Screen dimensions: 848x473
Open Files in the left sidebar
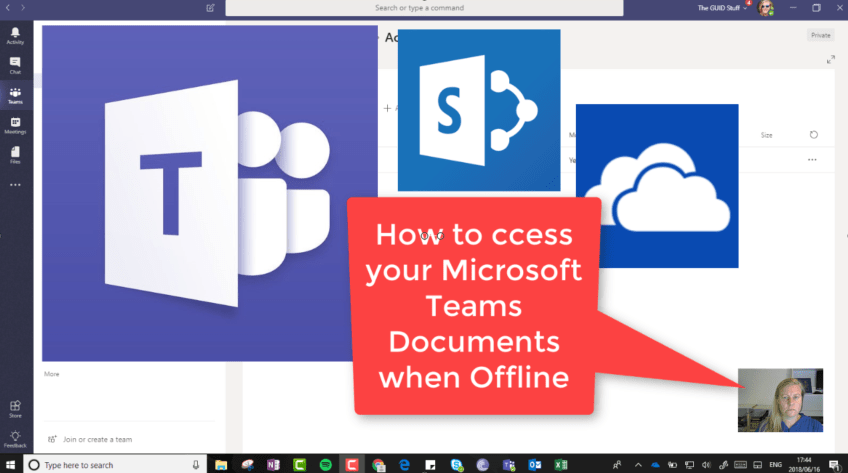tap(15, 154)
